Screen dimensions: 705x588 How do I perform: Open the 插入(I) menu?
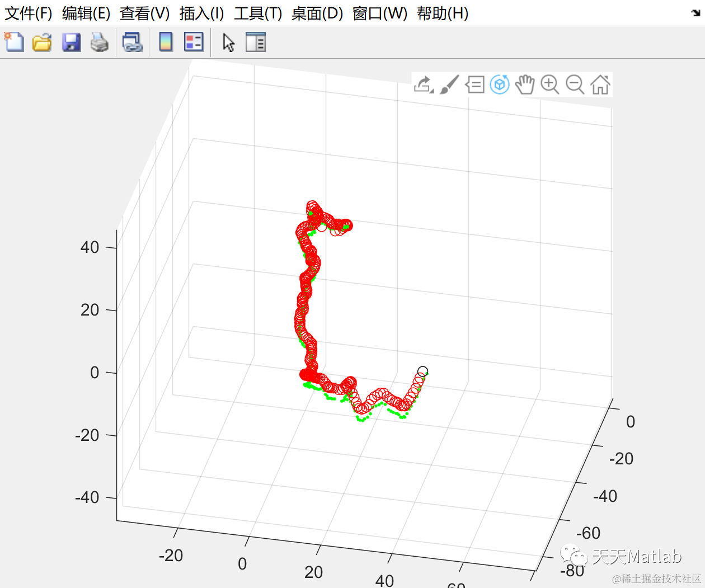[201, 13]
